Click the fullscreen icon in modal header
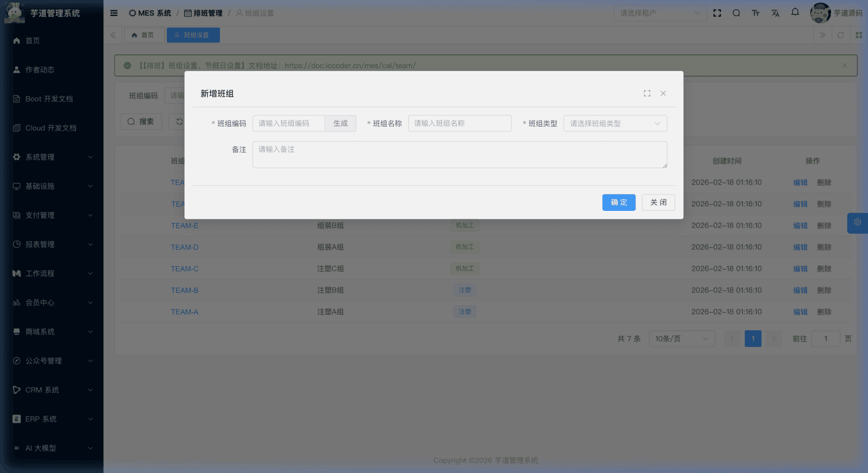The height and width of the screenshot is (473, 868). click(x=647, y=94)
